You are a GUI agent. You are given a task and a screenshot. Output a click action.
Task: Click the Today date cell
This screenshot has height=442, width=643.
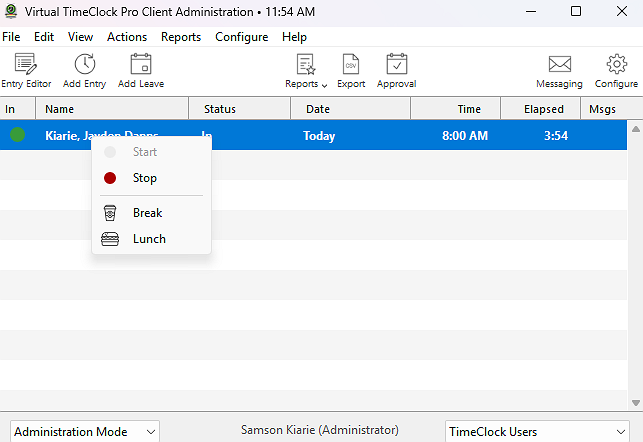pos(319,136)
